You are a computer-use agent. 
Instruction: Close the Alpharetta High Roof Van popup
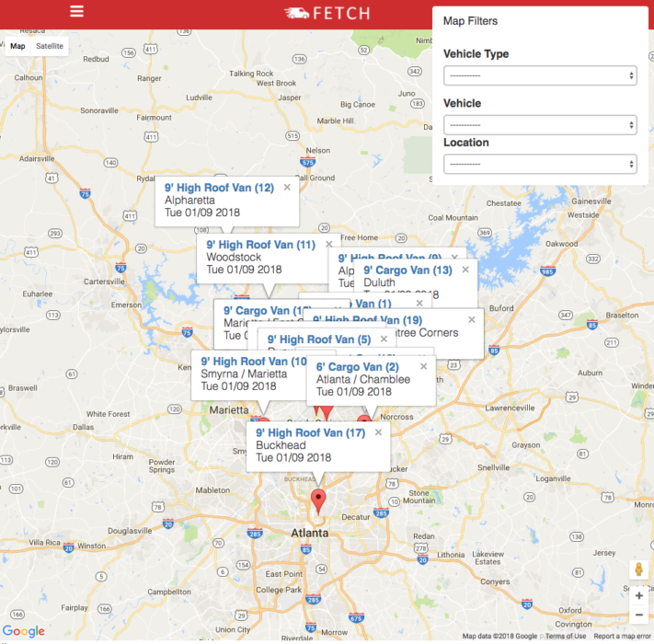[x=287, y=187]
